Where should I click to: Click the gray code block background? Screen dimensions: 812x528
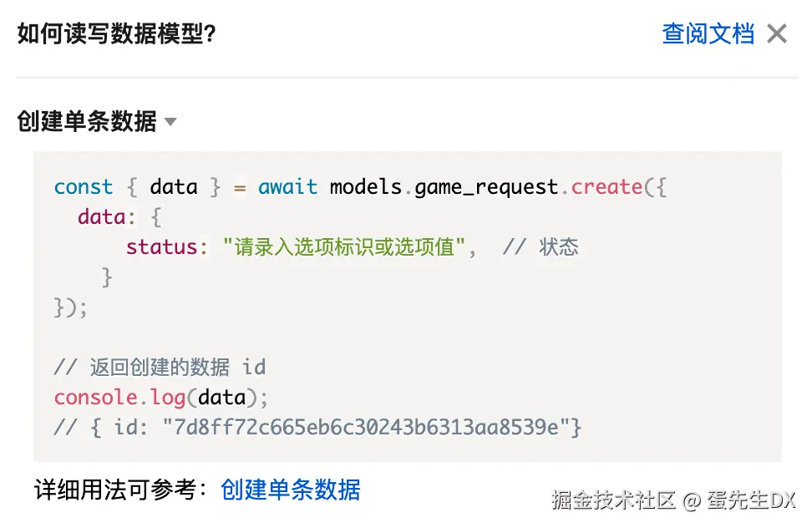[668, 334]
